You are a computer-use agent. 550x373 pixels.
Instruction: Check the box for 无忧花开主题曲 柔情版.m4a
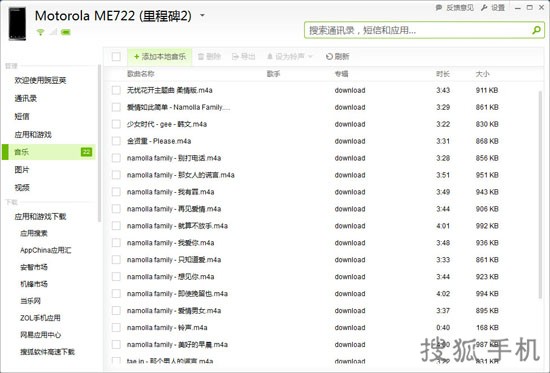(116, 90)
